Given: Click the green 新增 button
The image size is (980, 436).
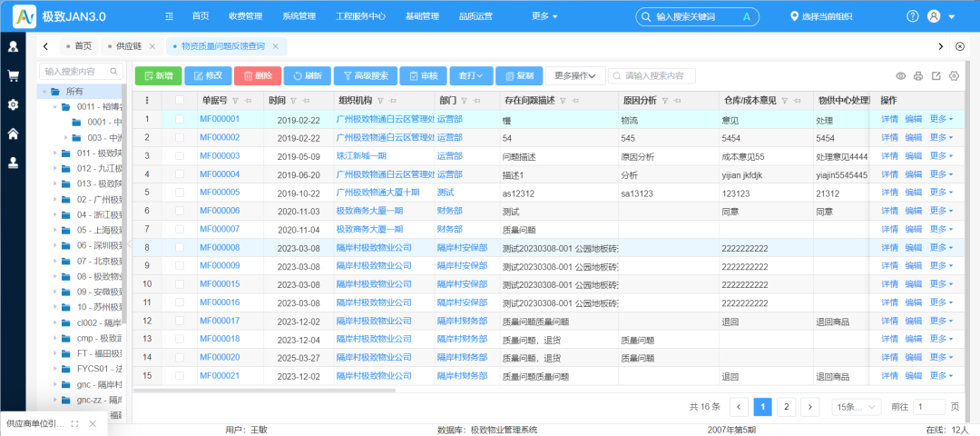Looking at the screenshot, I should (158, 75).
